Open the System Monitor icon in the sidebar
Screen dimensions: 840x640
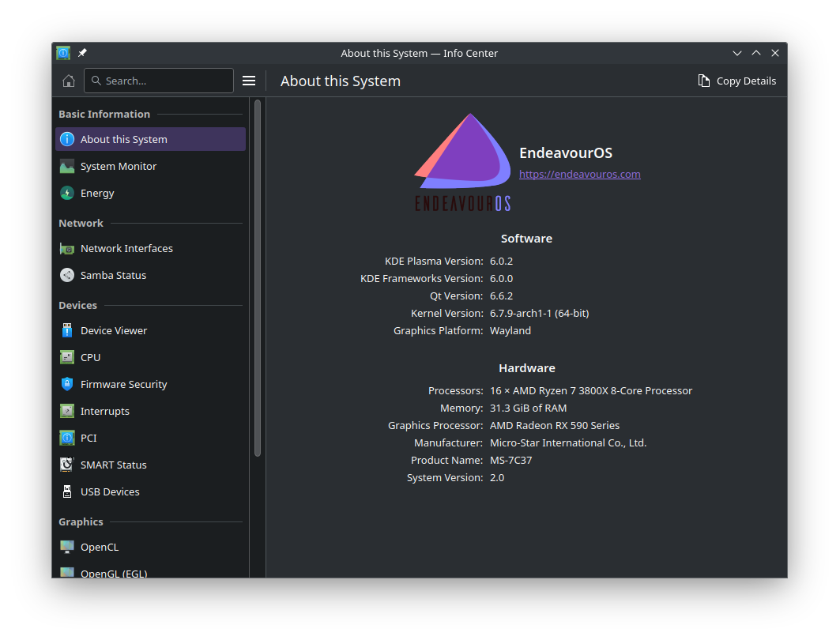click(x=67, y=166)
